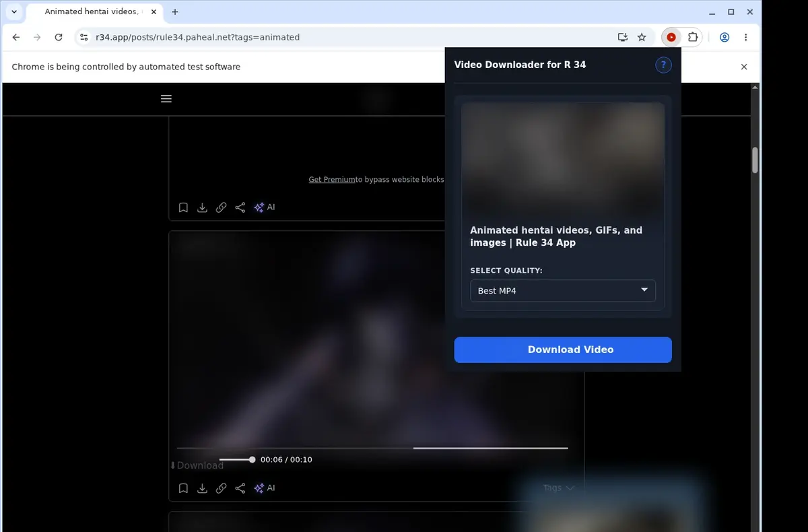Image resolution: width=808 pixels, height=532 pixels.
Task: Open a new browser tab
Action: pos(175,11)
